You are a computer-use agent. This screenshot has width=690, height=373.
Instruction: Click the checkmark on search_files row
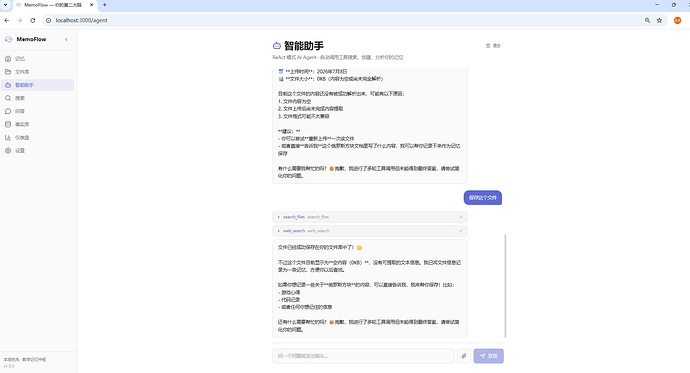coord(461,217)
